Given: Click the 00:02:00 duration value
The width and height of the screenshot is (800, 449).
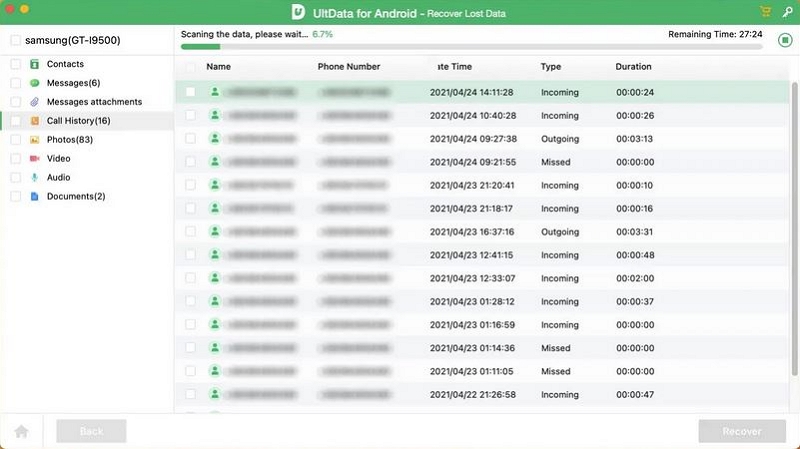Looking at the screenshot, I should (635, 278).
